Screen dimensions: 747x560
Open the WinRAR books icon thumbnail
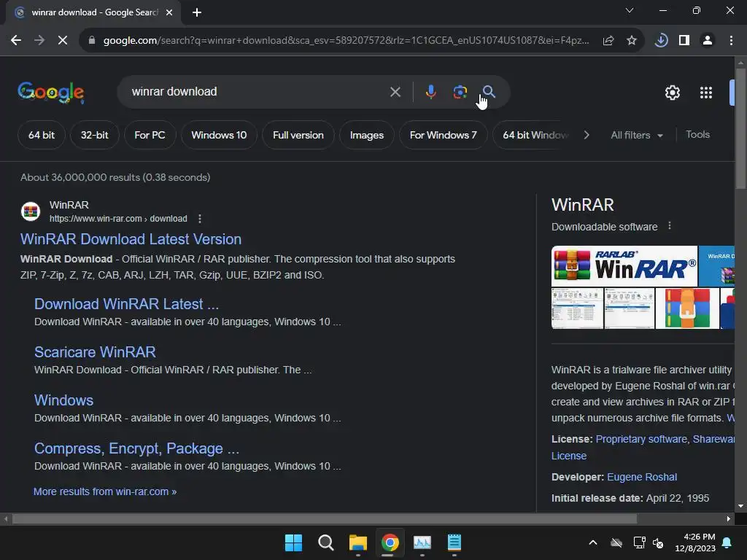tap(687, 308)
